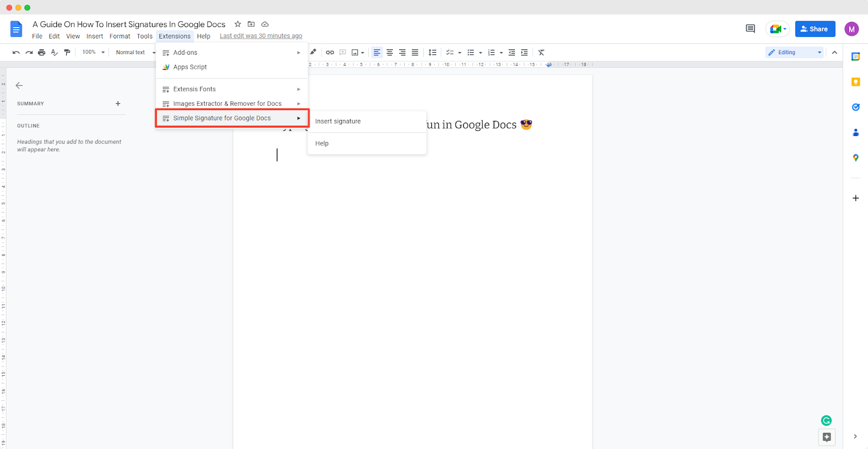Open Google Tasks side panel
The height and width of the screenshot is (449, 868).
(x=856, y=107)
